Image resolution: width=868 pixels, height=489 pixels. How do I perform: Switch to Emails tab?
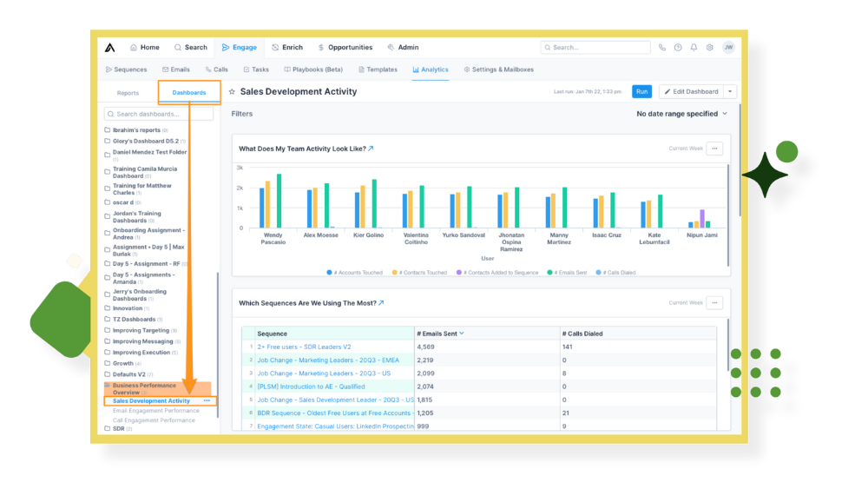coord(176,69)
